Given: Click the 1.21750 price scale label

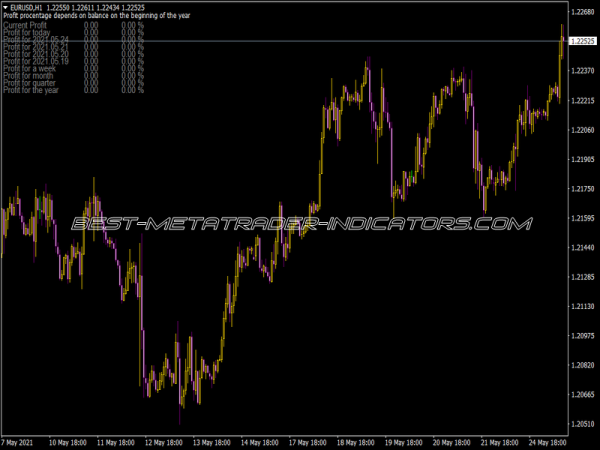Looking at the screenshot, I should [581, 189].
